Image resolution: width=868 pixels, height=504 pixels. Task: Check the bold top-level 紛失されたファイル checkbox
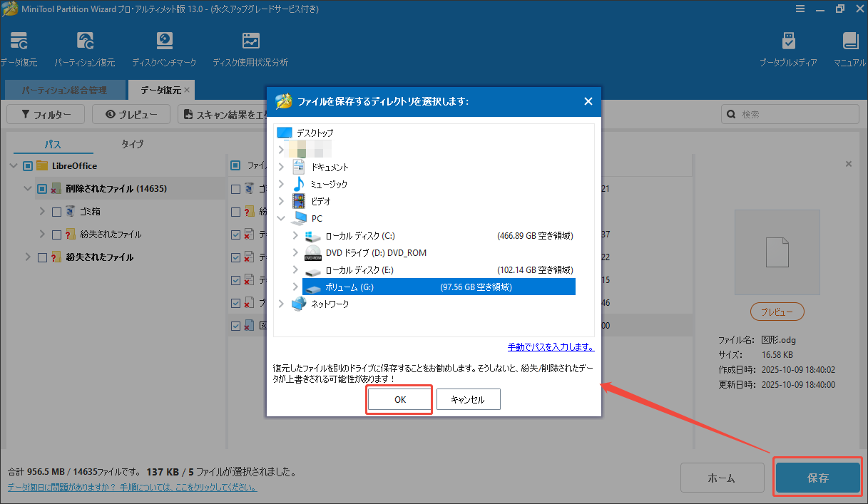42,257
